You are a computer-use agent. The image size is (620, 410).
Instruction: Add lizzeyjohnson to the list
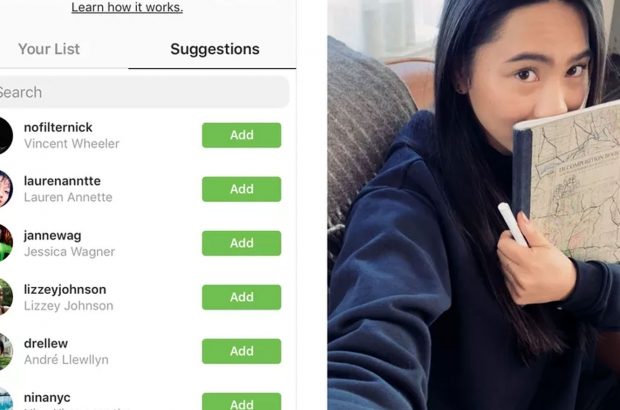pos(242,297)
